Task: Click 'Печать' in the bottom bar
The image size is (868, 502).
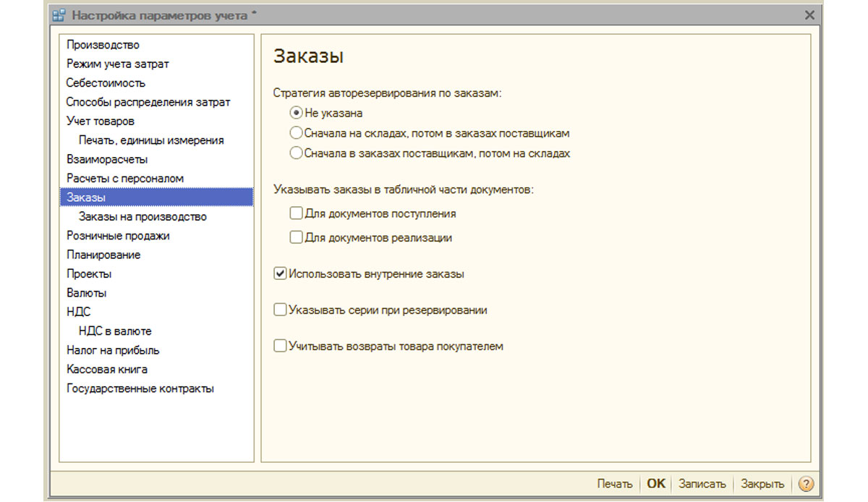Action: point(614,484)
